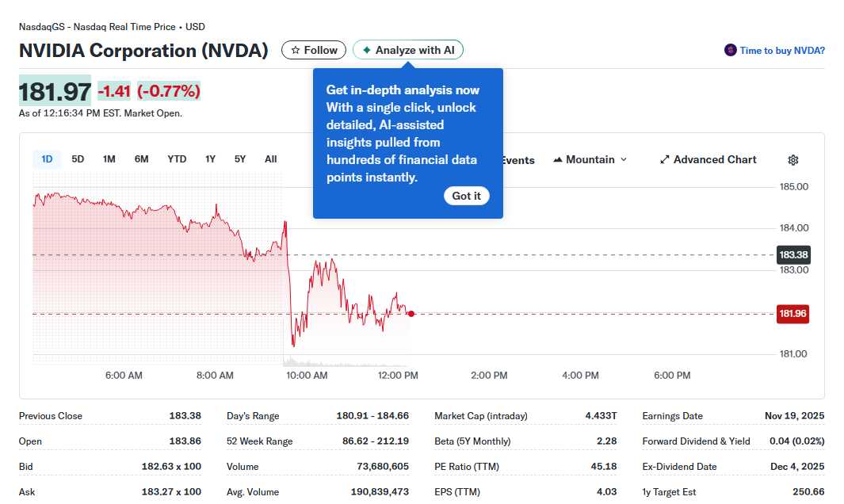844x504 pixels.
Task: Click the star Follow button
Action: point(314,50)
